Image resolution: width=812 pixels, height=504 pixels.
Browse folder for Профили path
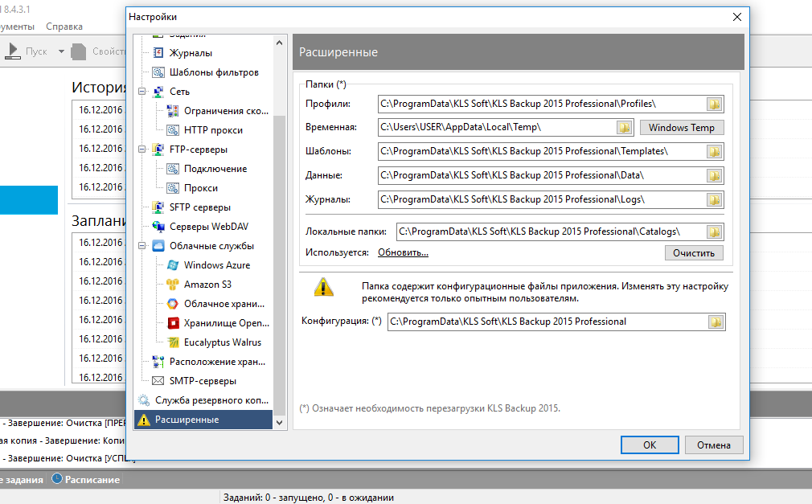tap(714, 104)
